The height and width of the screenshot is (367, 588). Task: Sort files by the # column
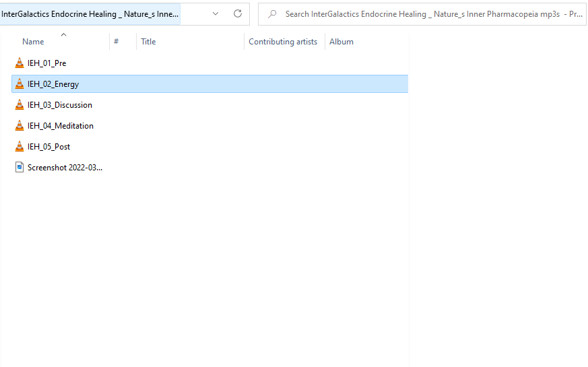[x=117, y=41]
